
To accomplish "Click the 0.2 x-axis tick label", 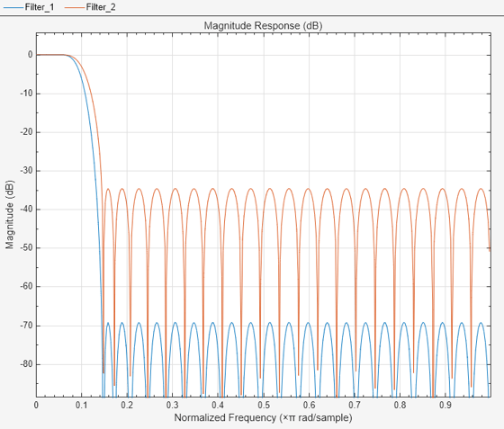I will [127, 405].
